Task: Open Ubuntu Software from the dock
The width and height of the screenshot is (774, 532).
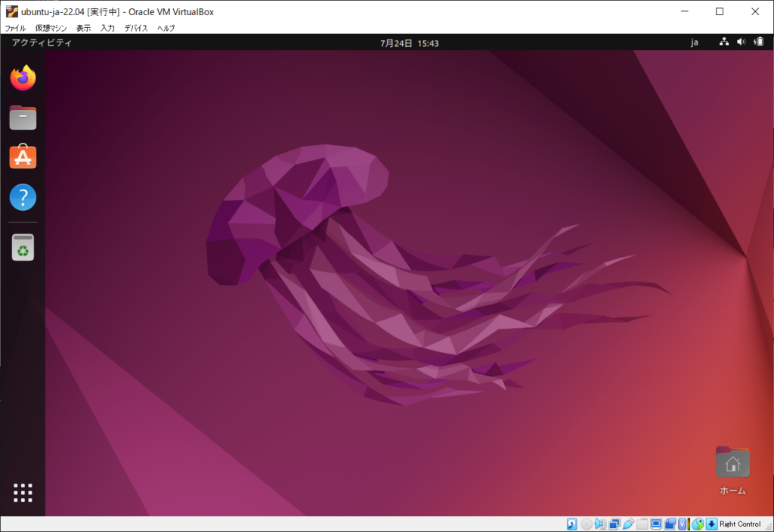Action: (x=23, y=157)
